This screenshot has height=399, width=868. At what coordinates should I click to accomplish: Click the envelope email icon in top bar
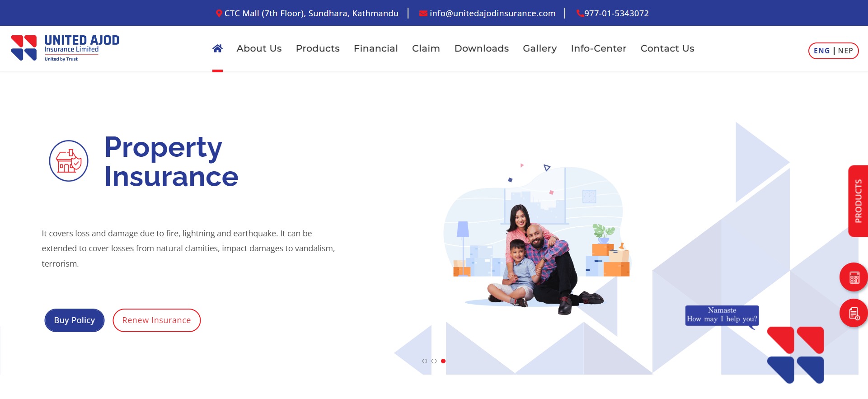pyautogui.click(x=423, y=14)
